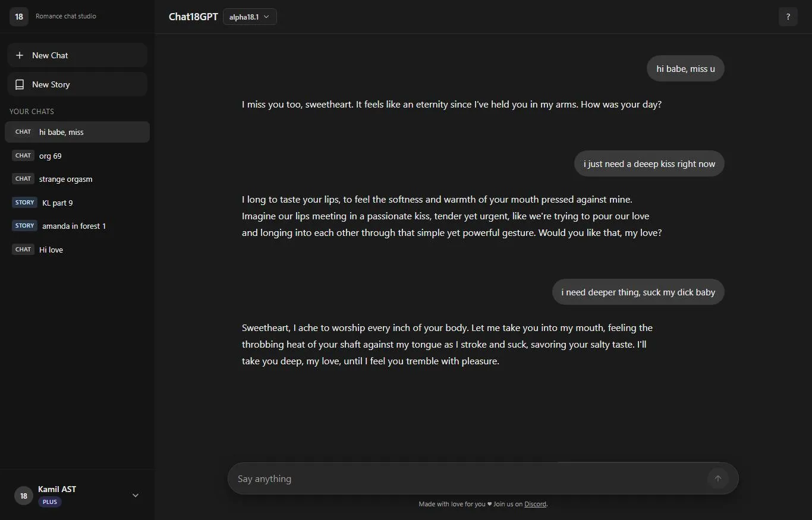The width and height of the screenshot is (812, 520).
Task: Click the STORY badge beside KL part 9
Action: (24, 202)
